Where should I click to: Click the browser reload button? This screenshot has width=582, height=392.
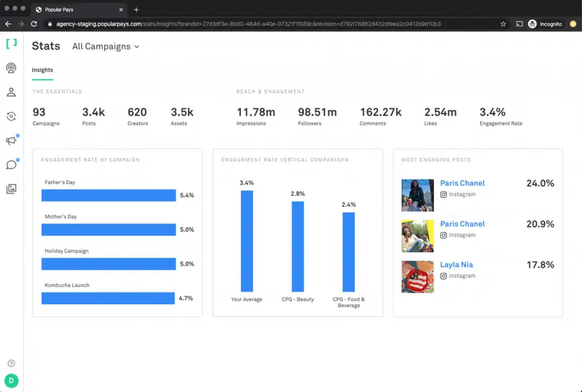33,24
